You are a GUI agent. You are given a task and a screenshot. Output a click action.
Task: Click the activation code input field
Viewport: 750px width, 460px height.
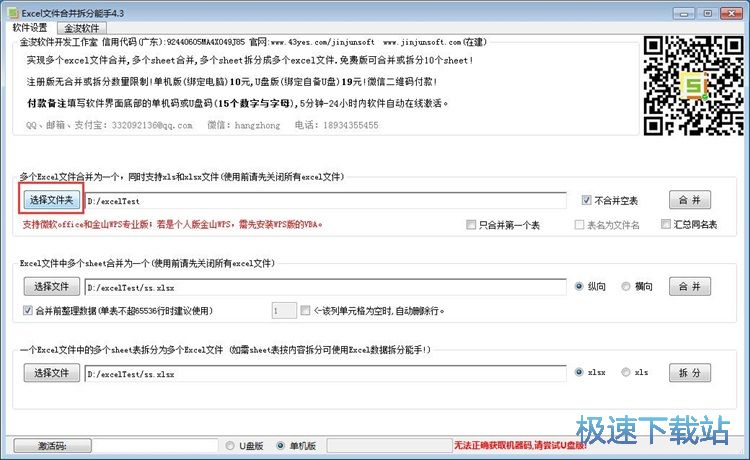154,446
